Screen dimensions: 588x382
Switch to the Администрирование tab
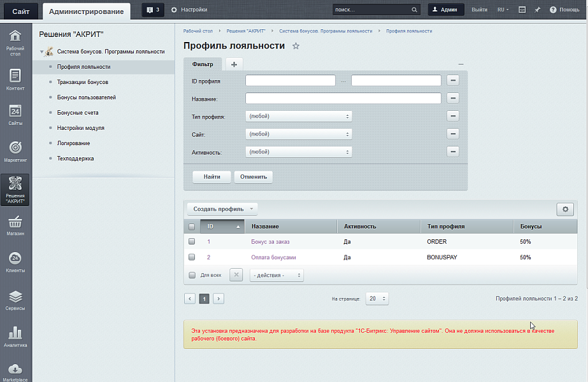coord(86,11)
